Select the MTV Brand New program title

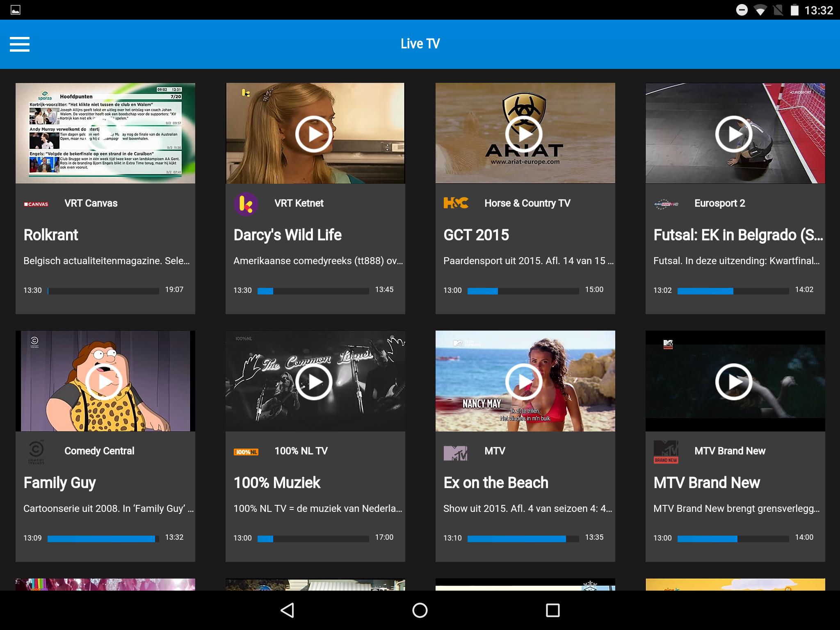(707, 483)
